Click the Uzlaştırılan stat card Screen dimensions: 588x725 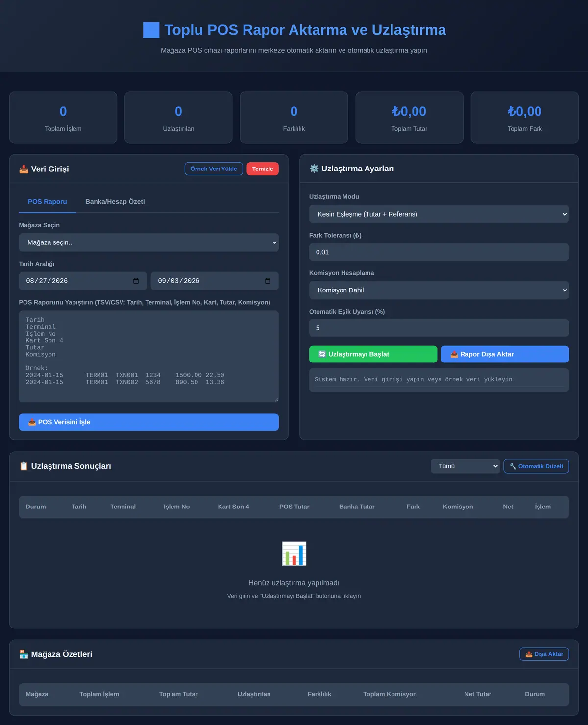click(178, 118)
